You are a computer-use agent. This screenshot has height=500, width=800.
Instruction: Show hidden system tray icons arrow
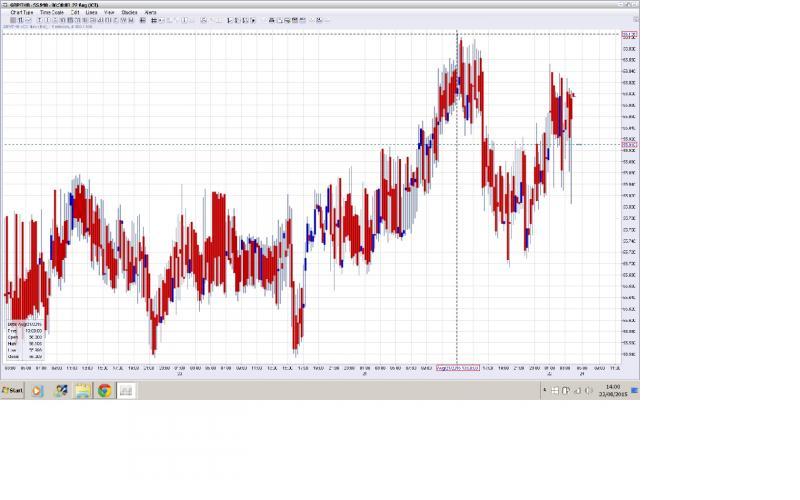click(x=544, y=390)
